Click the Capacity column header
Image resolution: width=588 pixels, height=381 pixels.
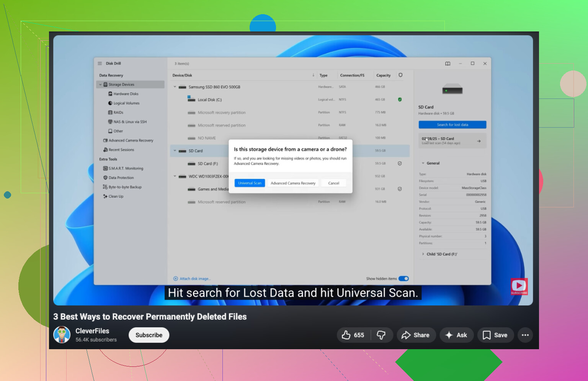coord(384,76)
